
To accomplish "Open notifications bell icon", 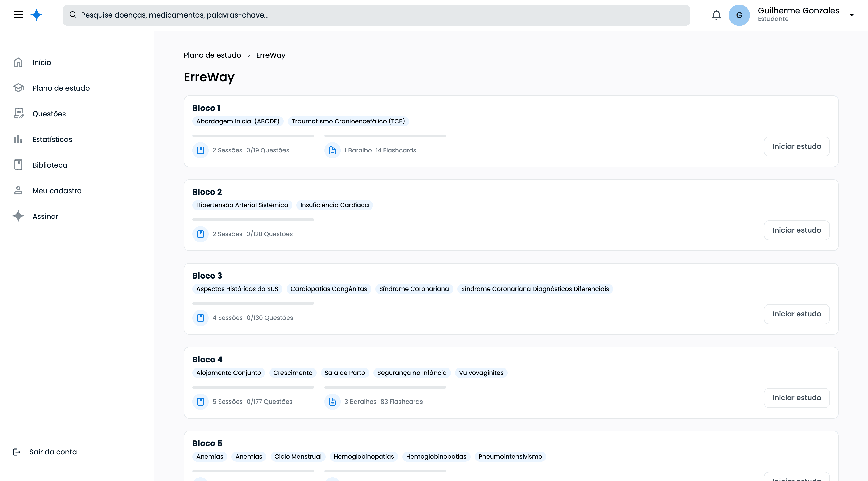I will (x=716, y=15).
